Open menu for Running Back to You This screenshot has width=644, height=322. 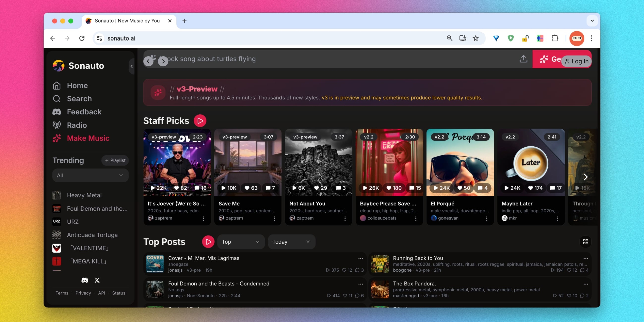(x=586, y=259)
